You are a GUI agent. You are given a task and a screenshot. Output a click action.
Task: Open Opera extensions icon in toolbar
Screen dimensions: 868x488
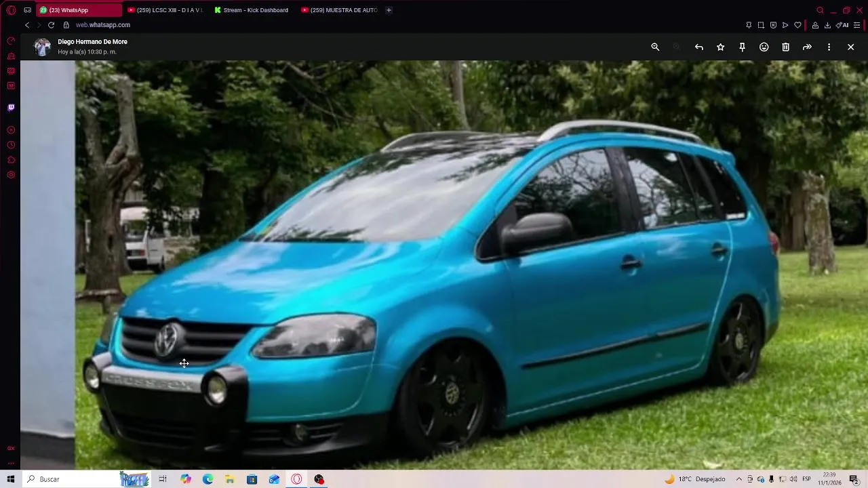click(815, 25)
